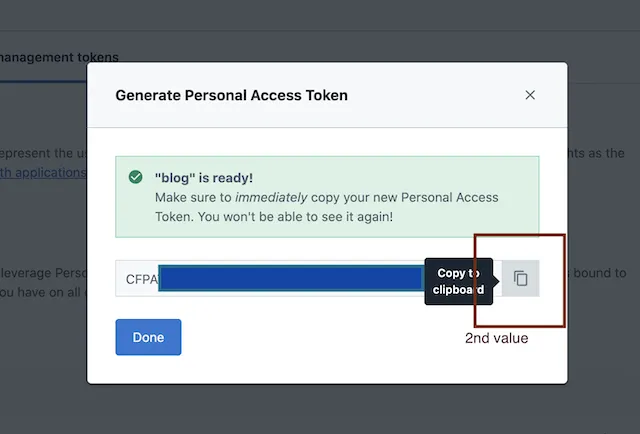Image resolution: width=640 pixels, height=434 pixels.
Task: Click background text starting "represent the"
Action: [42, 153]
